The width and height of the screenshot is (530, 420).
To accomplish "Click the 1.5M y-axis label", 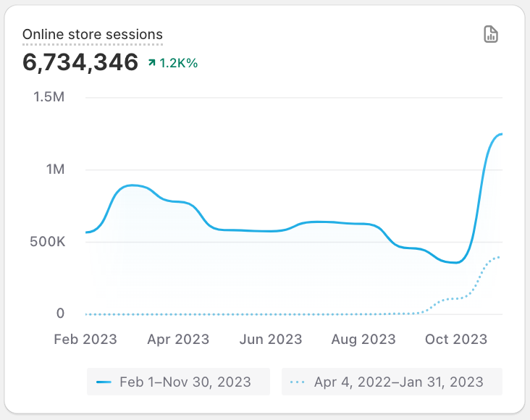I will (49, 97).
